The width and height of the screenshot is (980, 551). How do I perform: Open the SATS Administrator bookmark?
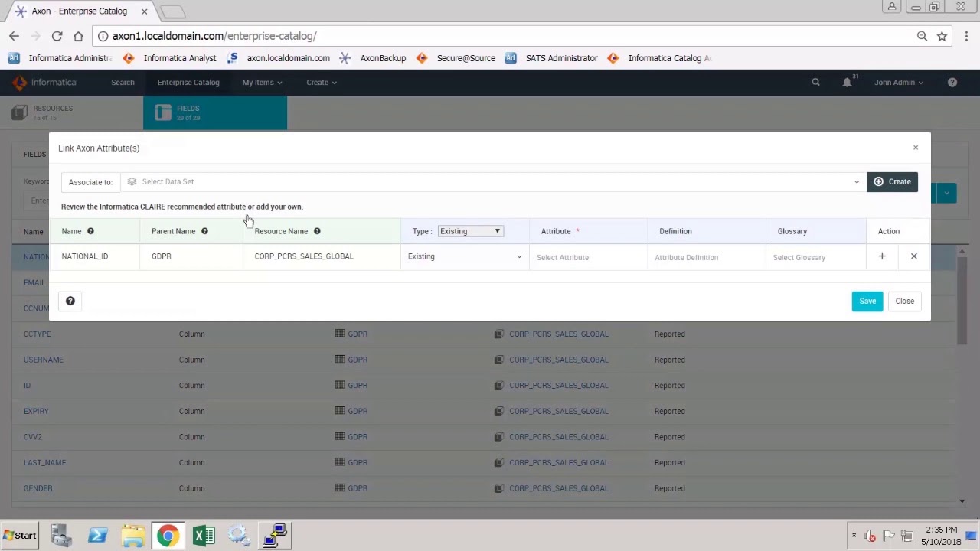click(551, 58)
